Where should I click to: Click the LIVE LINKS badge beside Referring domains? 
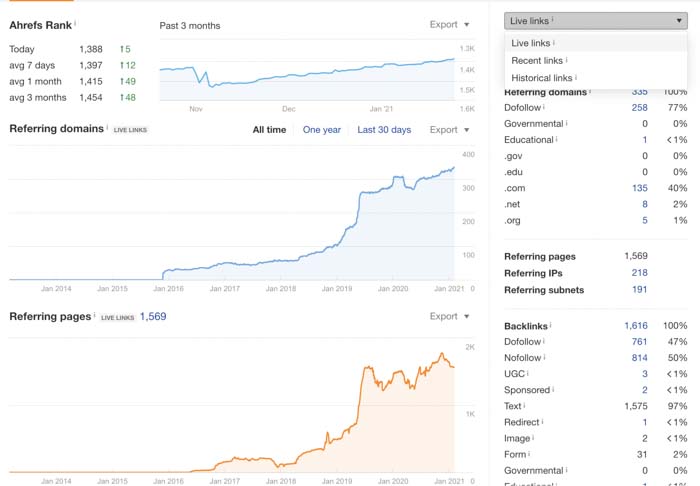click(x=130, y=130)
